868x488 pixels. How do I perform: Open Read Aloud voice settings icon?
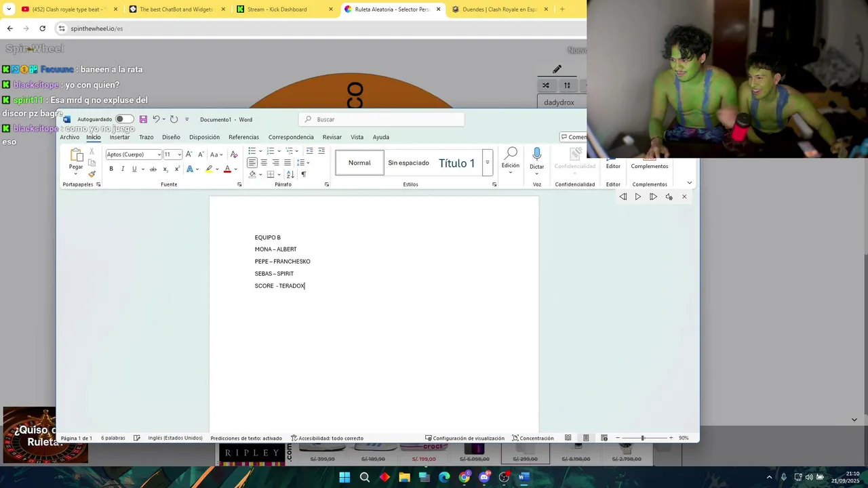pyautogui.click(x=669, y=197)
